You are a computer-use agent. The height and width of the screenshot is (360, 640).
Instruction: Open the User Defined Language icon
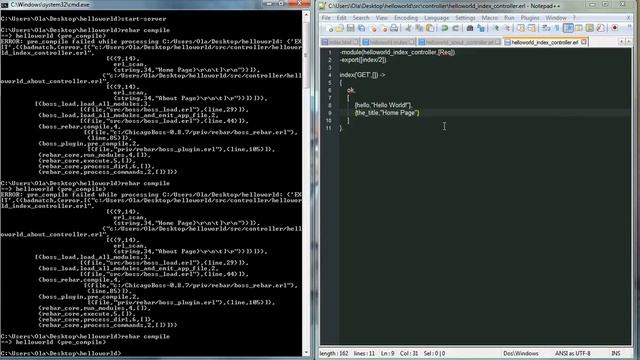579,28
